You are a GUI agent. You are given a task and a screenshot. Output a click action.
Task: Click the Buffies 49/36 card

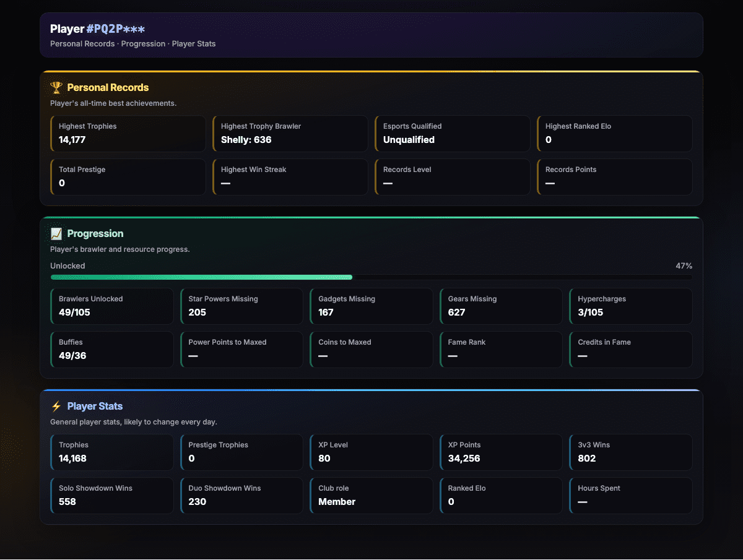pos(112,350)
